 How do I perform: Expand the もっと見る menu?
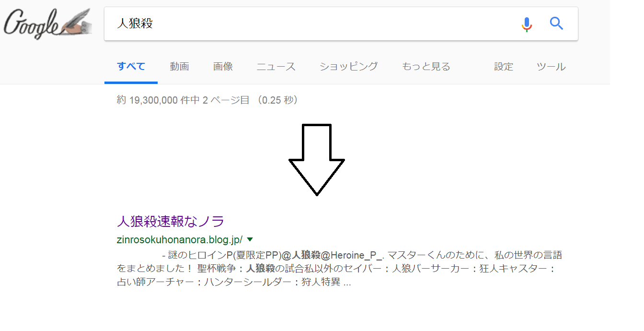[x=426, y=67]
